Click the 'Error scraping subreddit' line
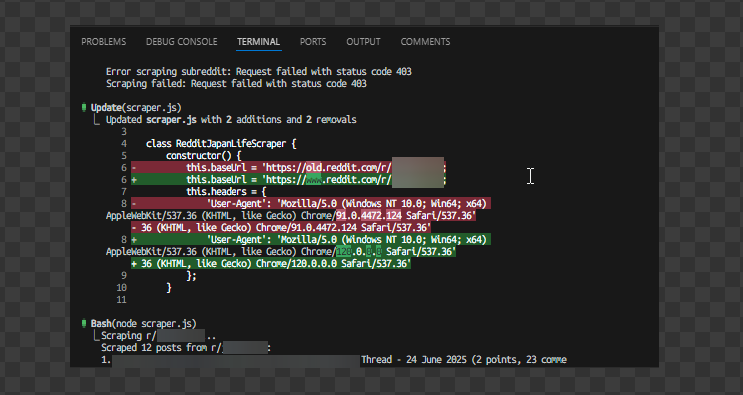Screen dimensions: 743x395 point(259,72)
